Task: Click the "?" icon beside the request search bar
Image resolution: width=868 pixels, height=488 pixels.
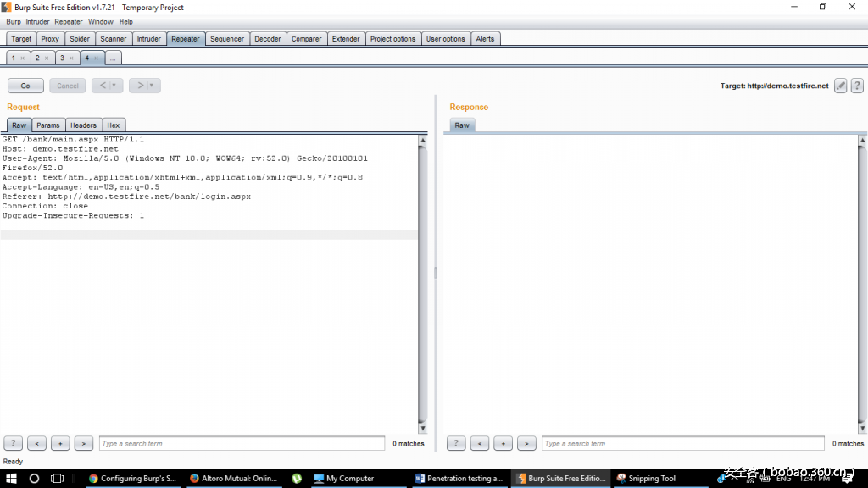Action: (13, 442)
